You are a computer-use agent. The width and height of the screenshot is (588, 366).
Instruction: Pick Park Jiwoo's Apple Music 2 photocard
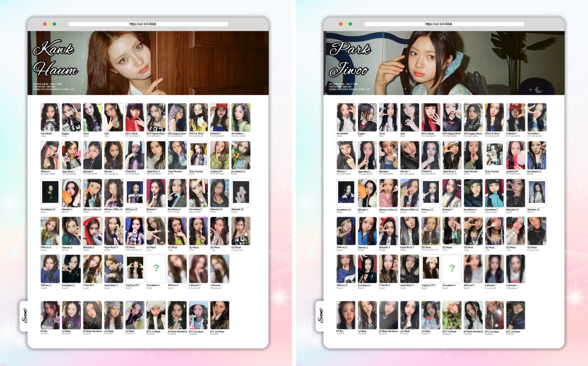coord(452,155)
